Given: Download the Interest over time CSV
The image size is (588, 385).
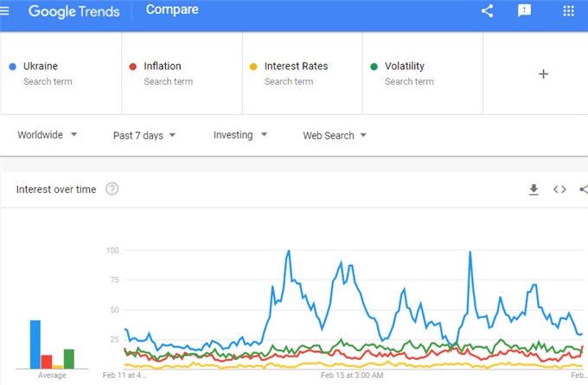Looking at the screenshot, I should pyautogui.click(x=534, y=189).
